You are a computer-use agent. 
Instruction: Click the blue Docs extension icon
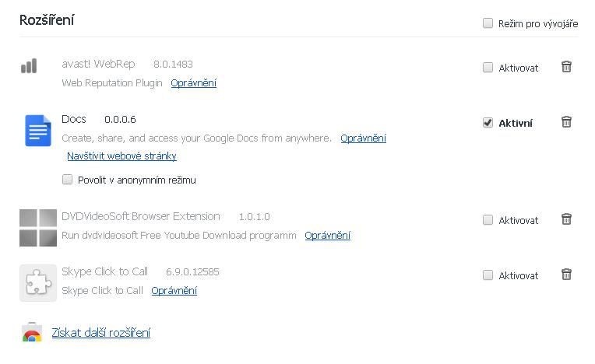tap(37, 131)
